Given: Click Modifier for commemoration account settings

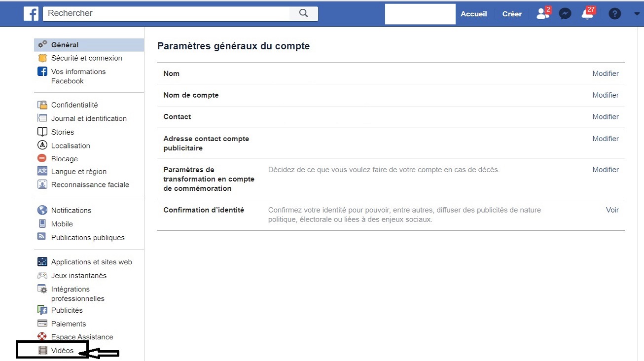Looking at the screenshot, I should pyautogui.click(x=606, y=170).
